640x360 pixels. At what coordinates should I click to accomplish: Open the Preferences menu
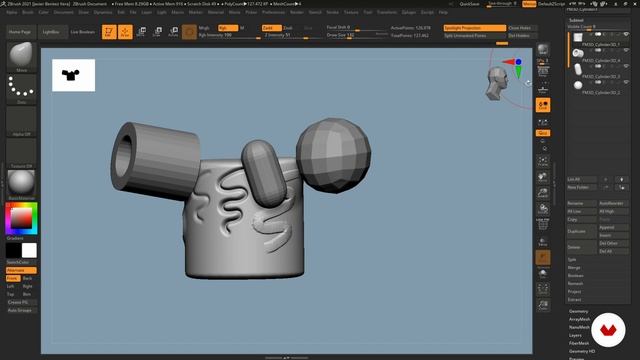[x=273, y=12]
